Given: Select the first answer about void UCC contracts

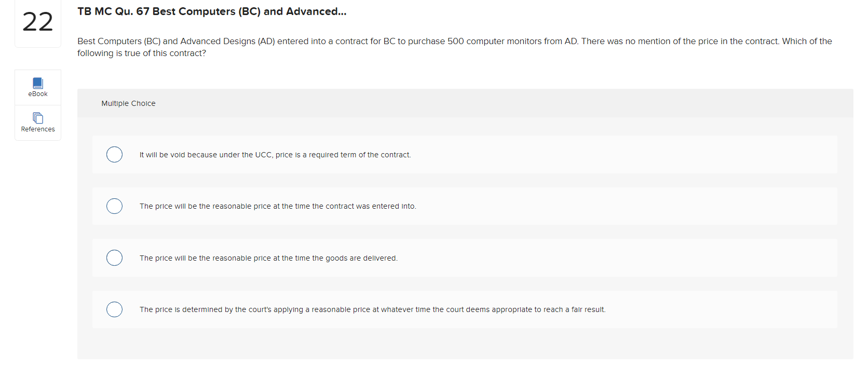Looking at the screenshot, I should (114, 154).
